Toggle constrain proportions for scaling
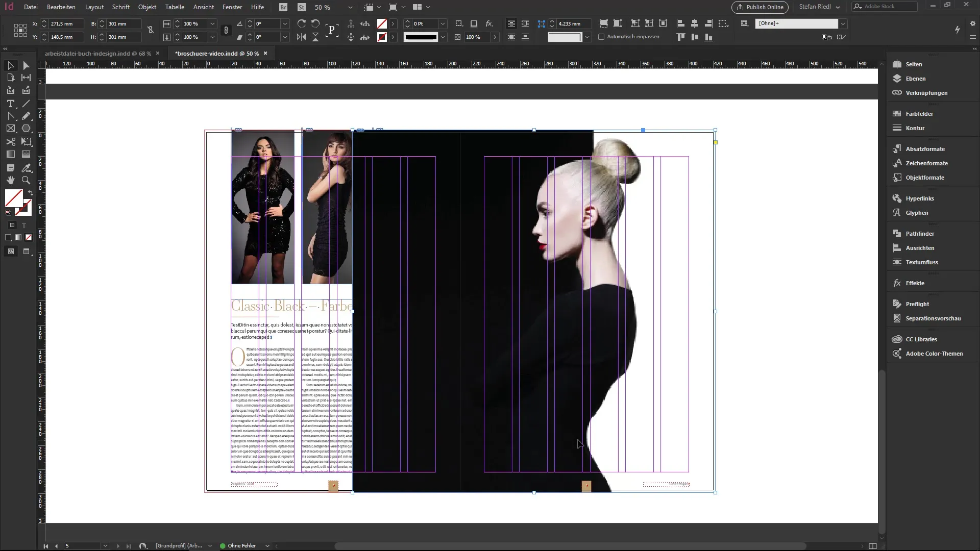This screenshot has width=980, height=551. click(226, 30)
